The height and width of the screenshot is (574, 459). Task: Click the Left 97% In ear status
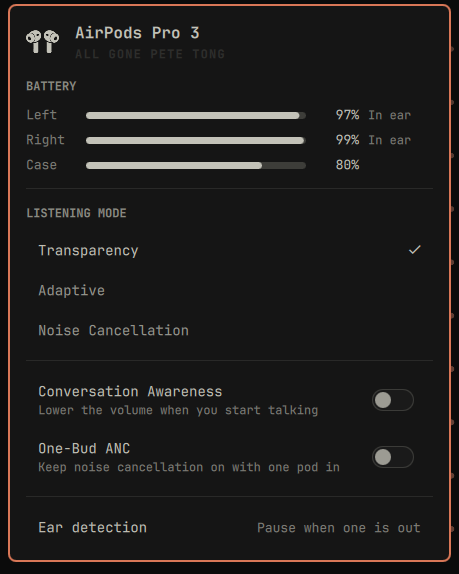(373, 115)
